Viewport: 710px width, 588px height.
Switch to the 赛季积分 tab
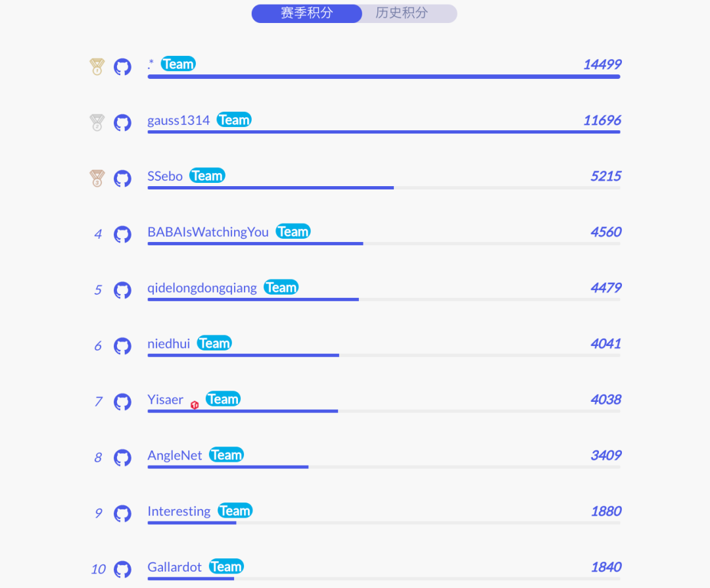pos(306,13)
